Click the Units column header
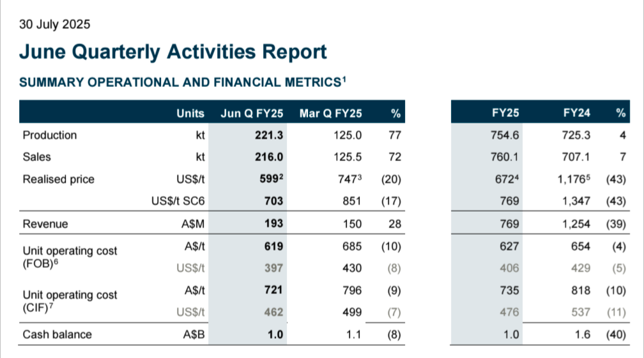 pos(190,114)
